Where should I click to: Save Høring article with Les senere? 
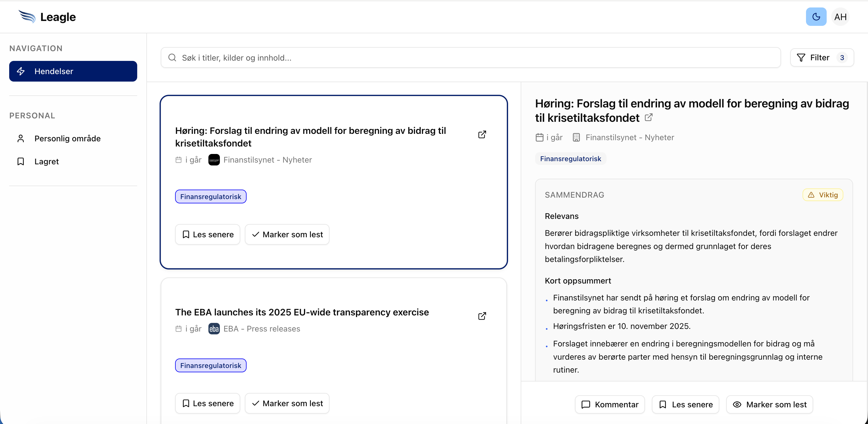click(x=207, y=234)
